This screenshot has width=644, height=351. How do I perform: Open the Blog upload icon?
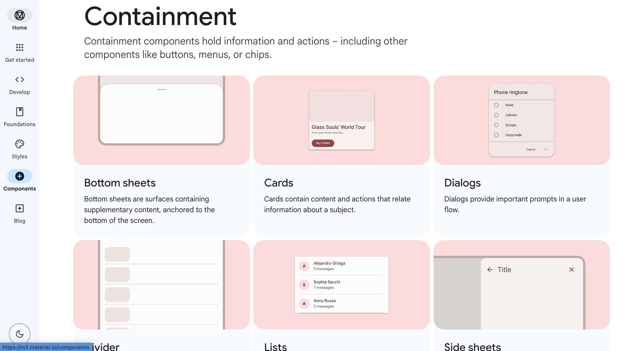(x=19, y=208)
